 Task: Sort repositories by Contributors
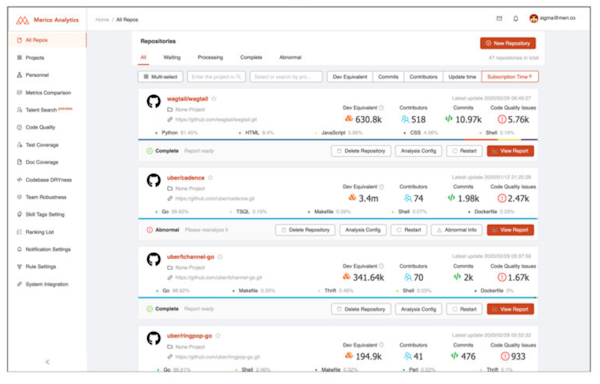pos(423,77)
